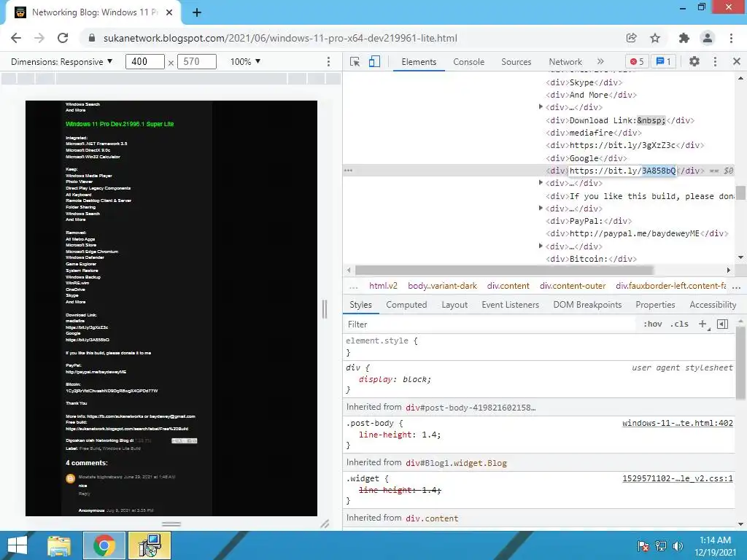This screenshot has height=560, width=747.
Task: Bookmark this page with the star icon
Action: pos(655,38)
